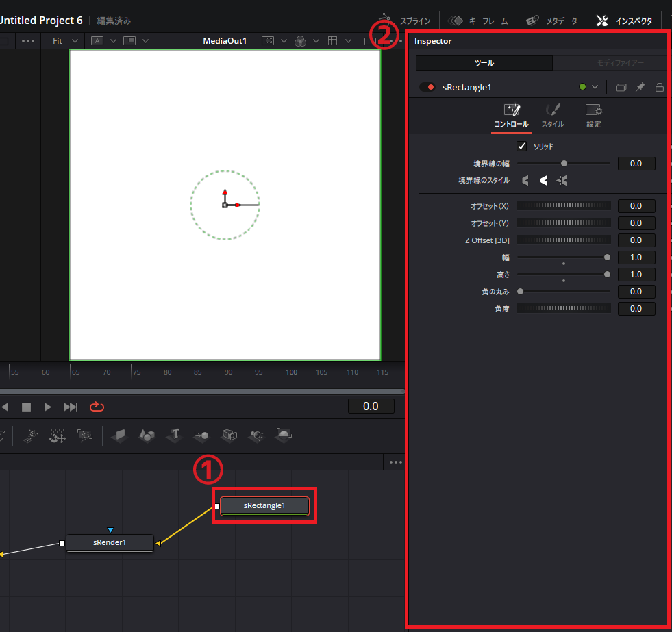Click the picture-in-picture viewer icon

(129, 41)
